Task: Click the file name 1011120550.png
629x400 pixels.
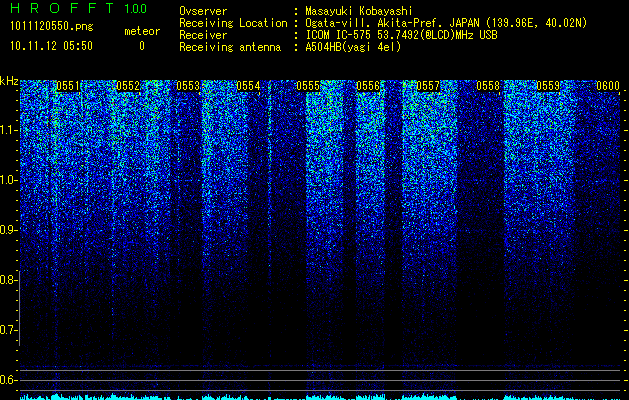Action: [x=52, y=27]
